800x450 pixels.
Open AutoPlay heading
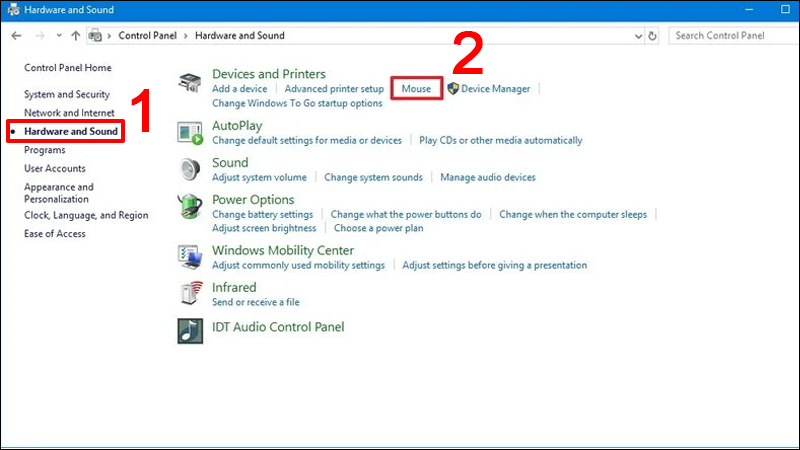coord(237,126)
